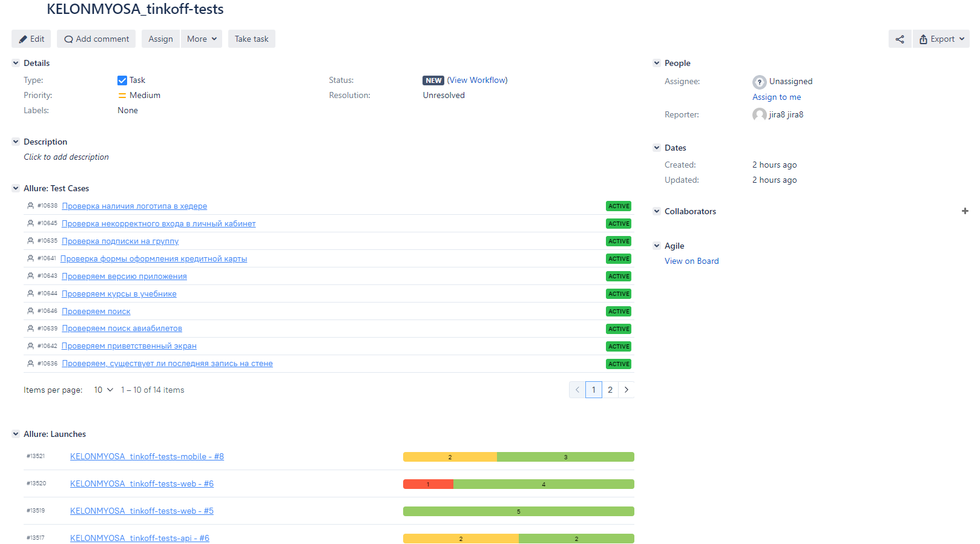Click green passed bar of web #5 launch
Image resolution: width=980 pixels, height=544 pixels.
[519, 511]
